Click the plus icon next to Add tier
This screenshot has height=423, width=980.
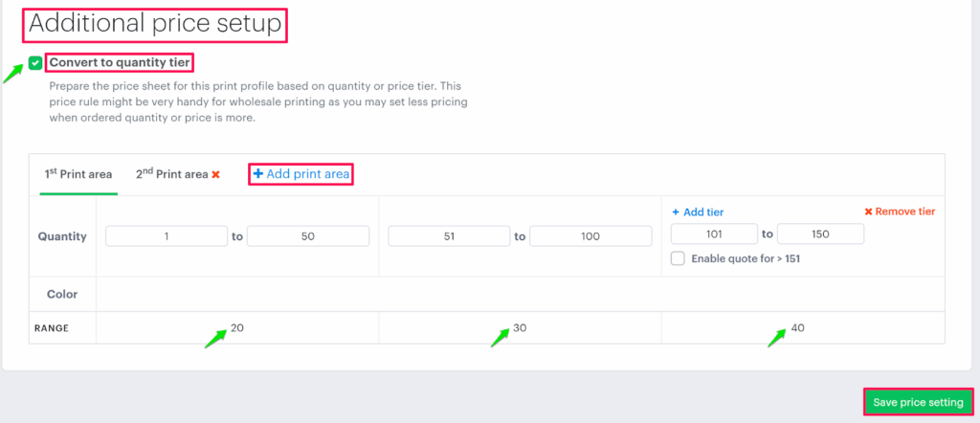point(675,212)
